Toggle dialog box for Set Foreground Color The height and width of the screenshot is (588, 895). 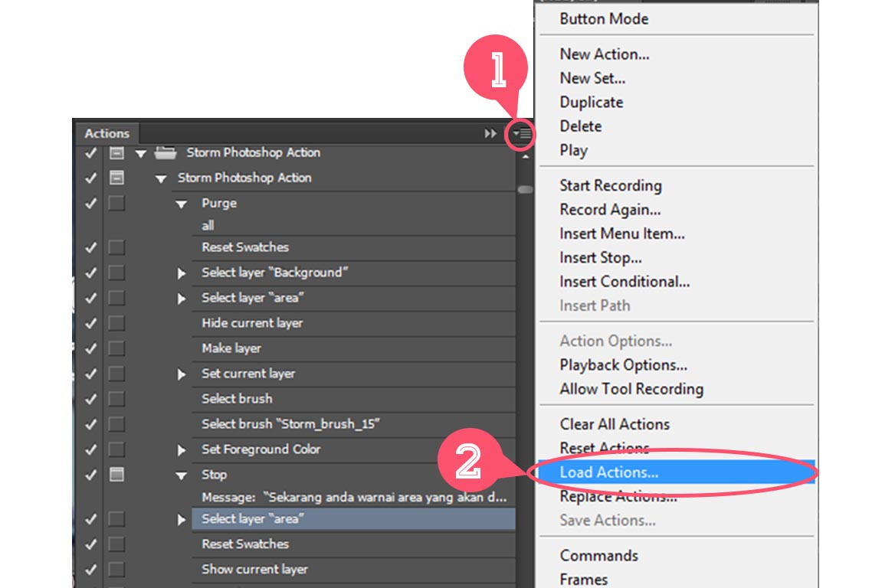116,449
